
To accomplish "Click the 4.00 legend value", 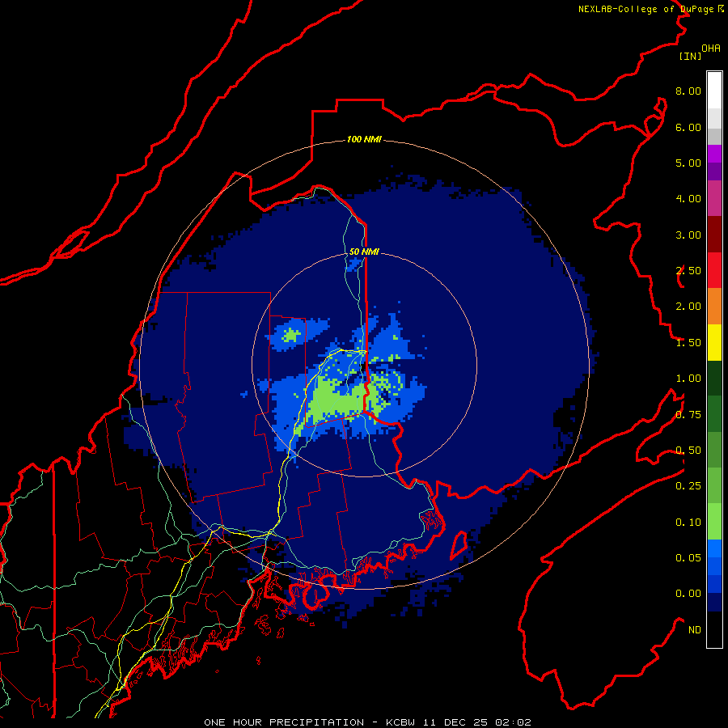I will point(688,199).
